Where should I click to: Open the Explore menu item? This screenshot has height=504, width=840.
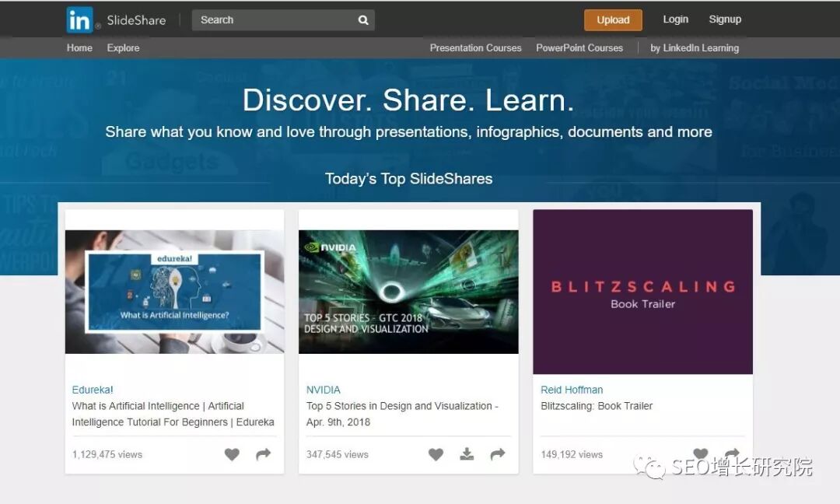pos(123,47)
